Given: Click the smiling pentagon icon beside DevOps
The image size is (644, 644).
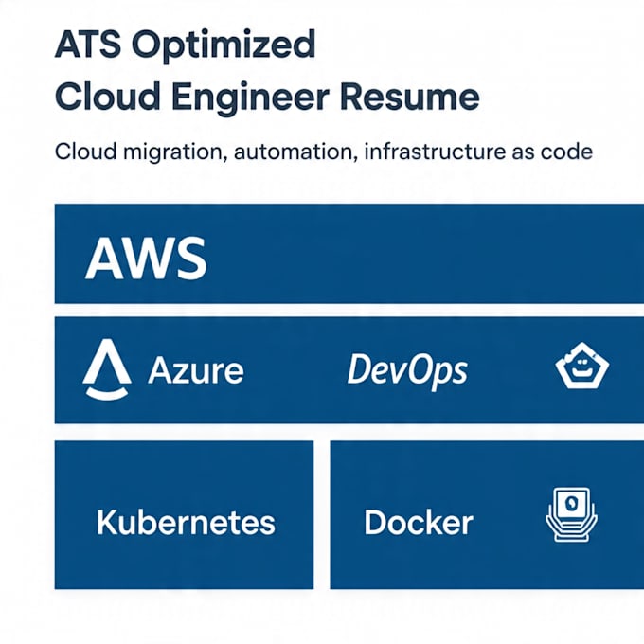Looking at the screenshot, I should point(582,366).
